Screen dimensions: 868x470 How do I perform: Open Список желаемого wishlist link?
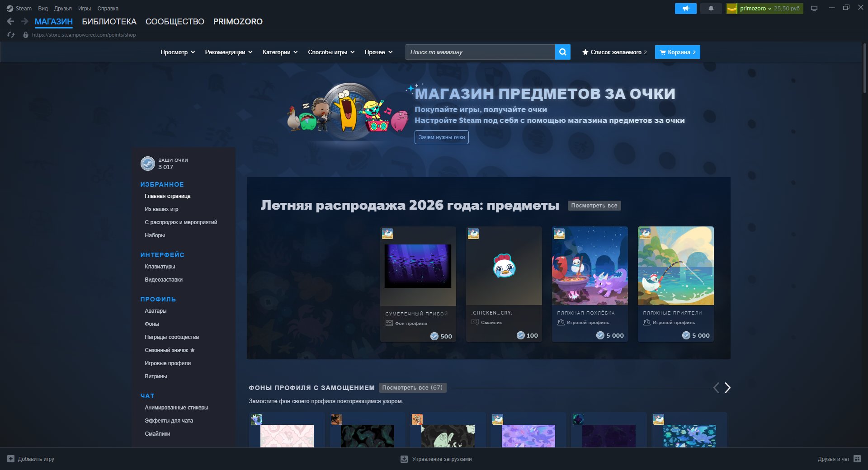(x=614, y=52)
